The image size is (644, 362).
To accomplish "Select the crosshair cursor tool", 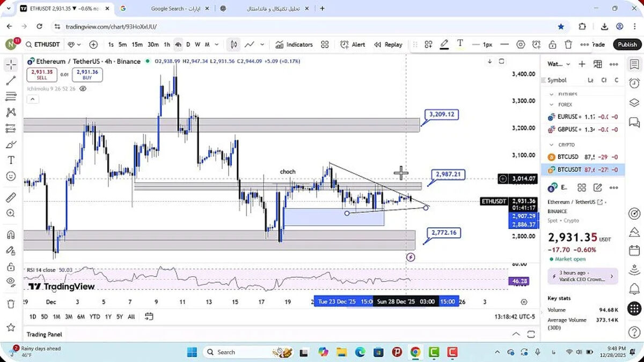I will tap(11, 65).
